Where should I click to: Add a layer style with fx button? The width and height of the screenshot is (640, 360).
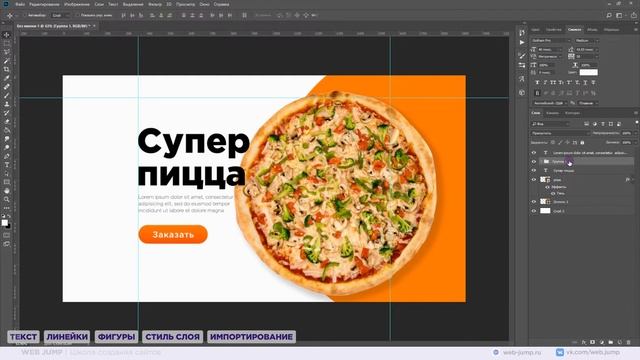[x=584, y=342]
